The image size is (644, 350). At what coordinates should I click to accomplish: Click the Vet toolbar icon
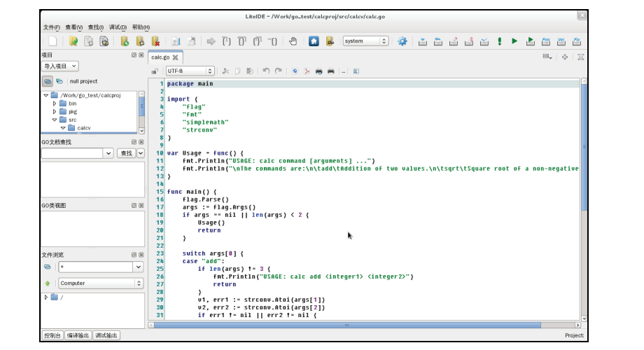point(561,41)
